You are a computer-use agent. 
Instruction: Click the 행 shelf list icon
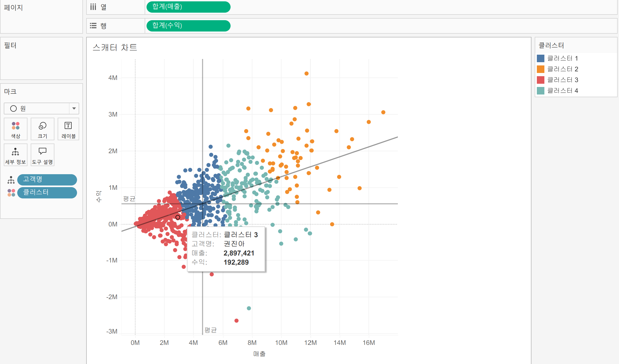coord(93,26)
